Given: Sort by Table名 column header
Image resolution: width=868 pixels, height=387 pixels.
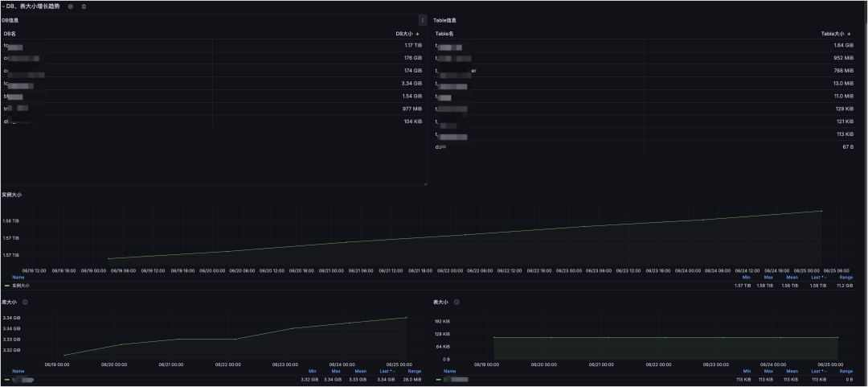Looking at the screenshot, I should coord(444,34).
